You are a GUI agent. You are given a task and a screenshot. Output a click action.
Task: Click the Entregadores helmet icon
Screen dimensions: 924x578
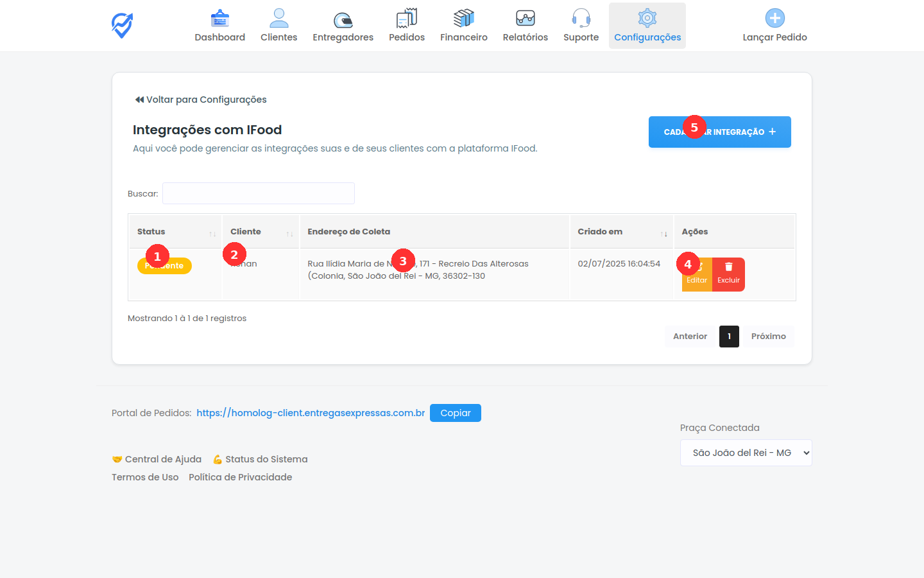point(343,17)
